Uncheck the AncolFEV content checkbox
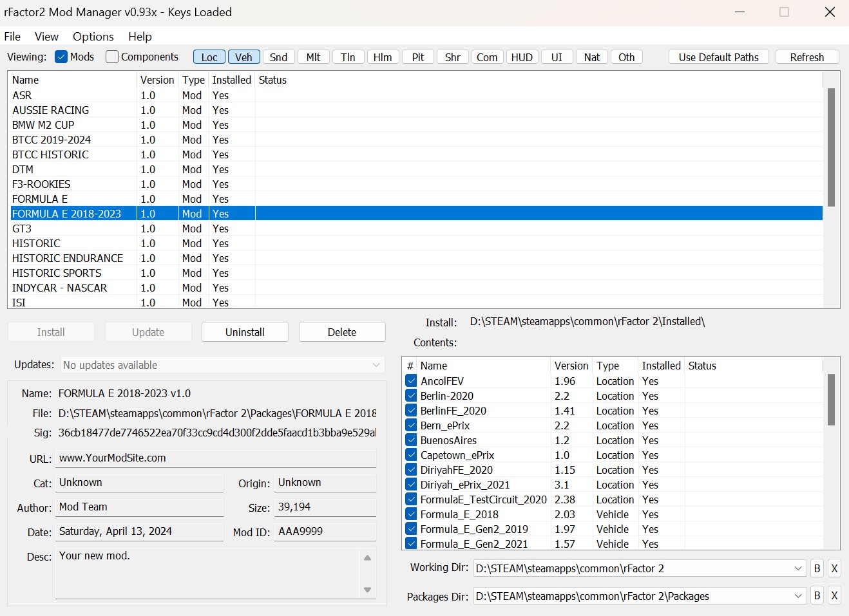This screenshot has height=616, width=849. click(x=411, y=380)
